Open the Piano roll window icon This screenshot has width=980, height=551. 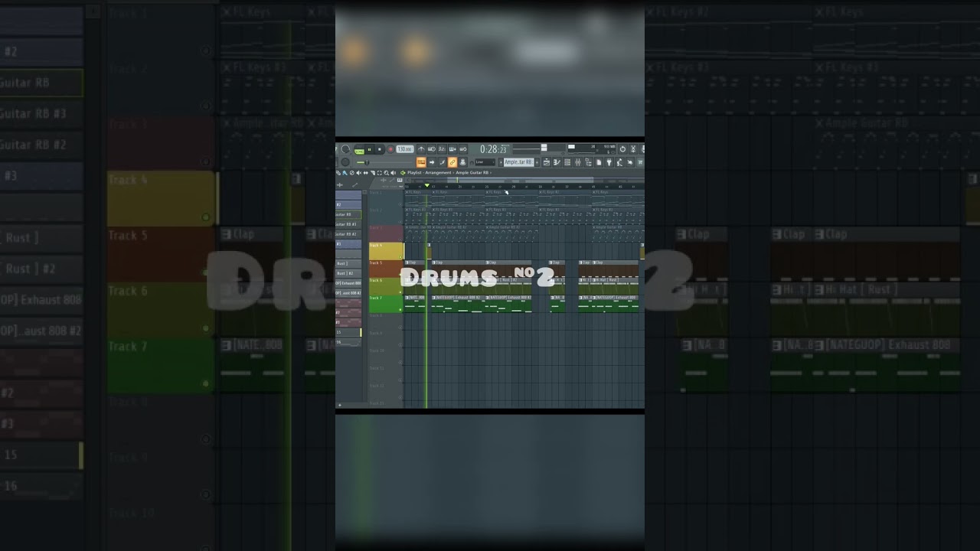[557, 162]
